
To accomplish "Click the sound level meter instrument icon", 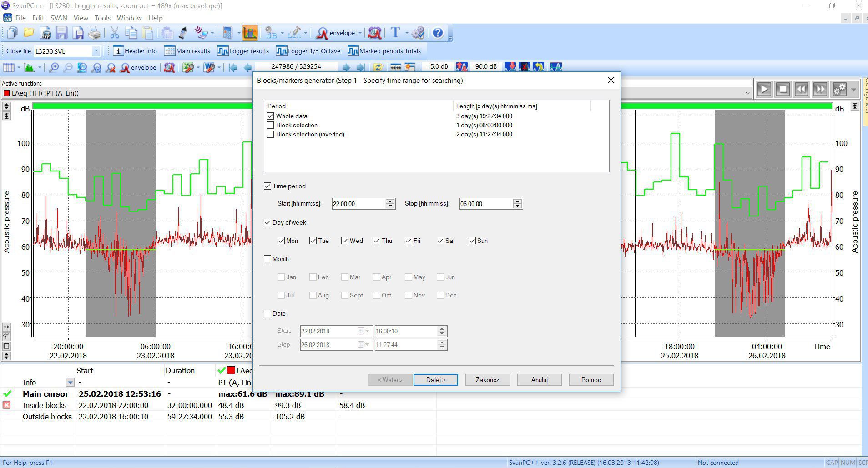I will [x=183, y=33].
